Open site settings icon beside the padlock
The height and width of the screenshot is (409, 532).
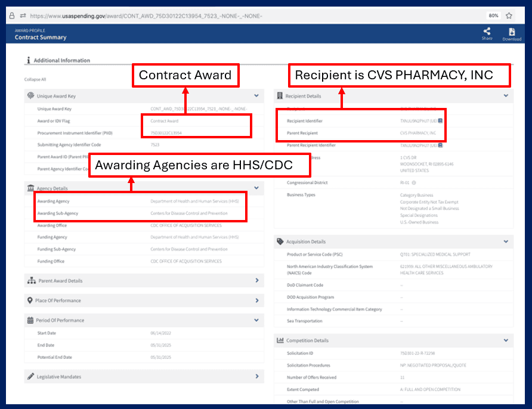tap(23, 16)
